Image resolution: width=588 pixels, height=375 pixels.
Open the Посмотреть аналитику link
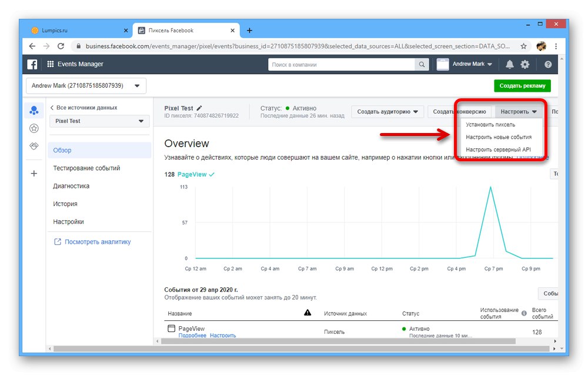[x=93, y=242]
